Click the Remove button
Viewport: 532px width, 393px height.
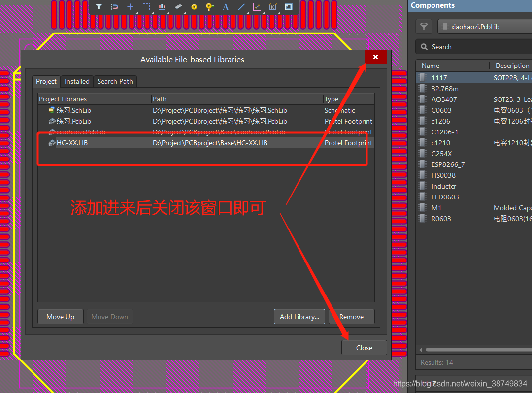tap(352, 317)
